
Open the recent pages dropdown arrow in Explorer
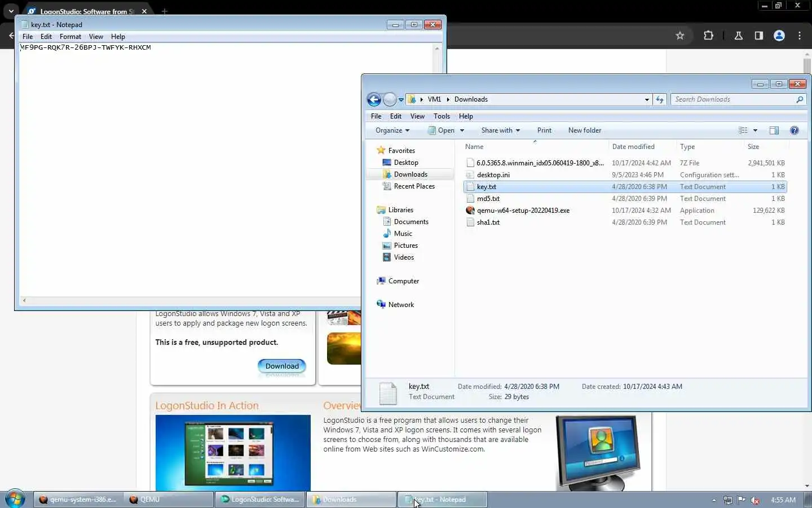point(401,99)
